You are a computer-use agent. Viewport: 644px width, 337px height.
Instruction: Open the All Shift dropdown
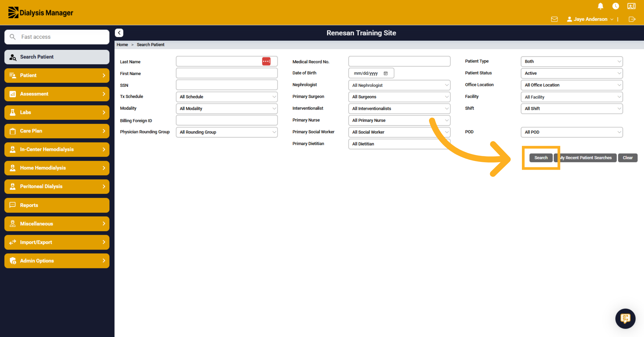(572, 109)
